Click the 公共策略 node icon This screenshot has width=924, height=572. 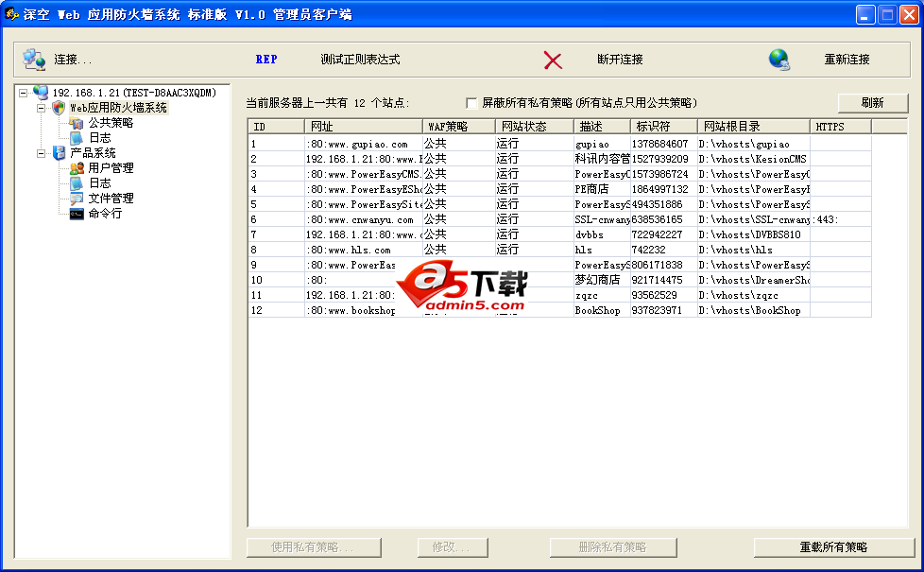point(76,123)
